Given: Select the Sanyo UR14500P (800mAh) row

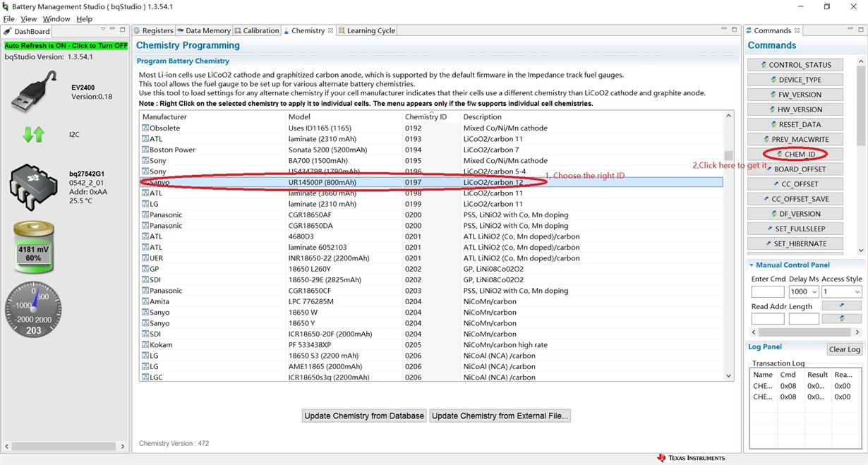Looking at the screenshot, I should [x=431, y=182].
